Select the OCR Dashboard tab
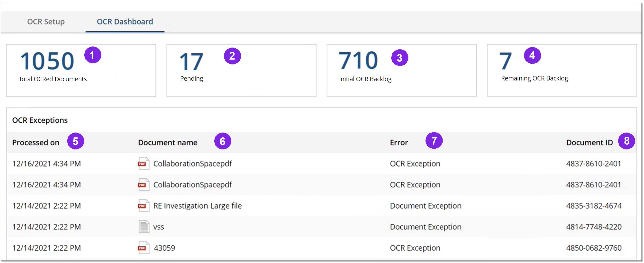This screenshot has height=263, width=644. (125, 22)
